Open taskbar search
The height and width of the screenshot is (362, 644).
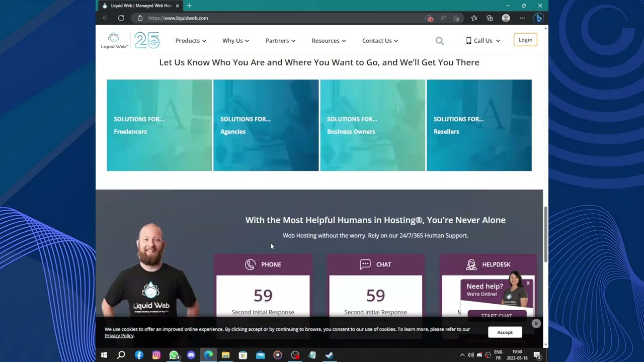tap(121, 355)
